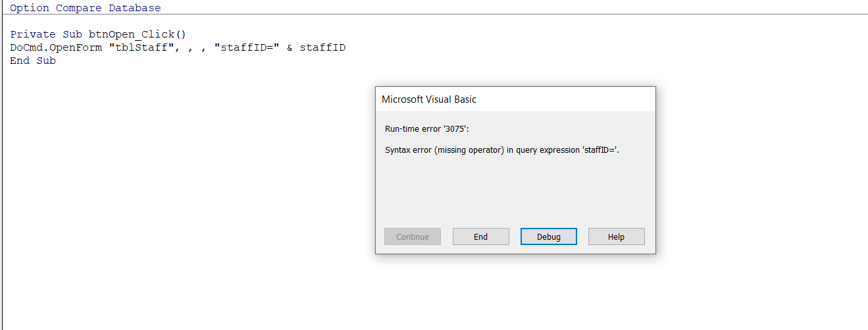The height and width of the screenshot is (330, 868).
Task: Click the ampersand concatenation operator
Action: click(290, 47)
